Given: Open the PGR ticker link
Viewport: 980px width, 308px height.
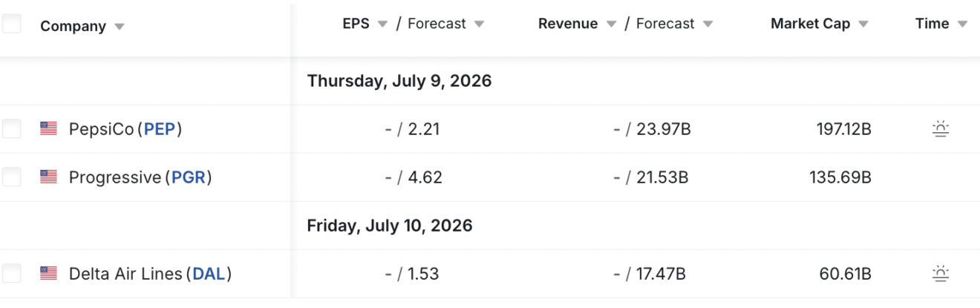Looking at the screenshot, I should click(189, 177).
